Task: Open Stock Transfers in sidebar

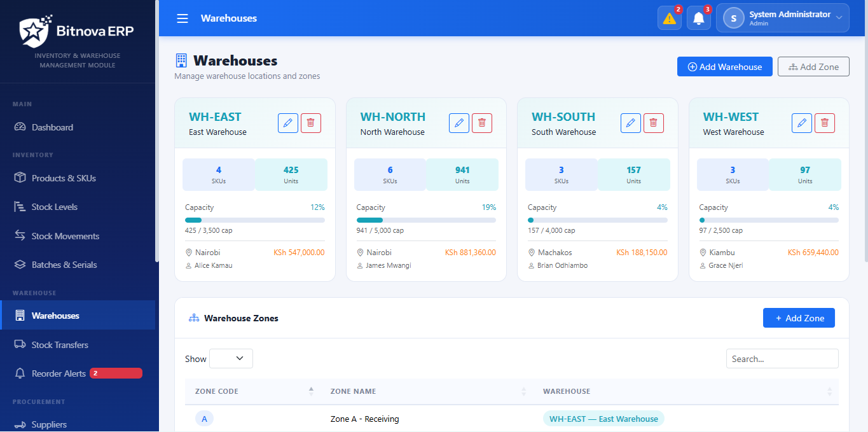Action: click(x=78, y=345)
